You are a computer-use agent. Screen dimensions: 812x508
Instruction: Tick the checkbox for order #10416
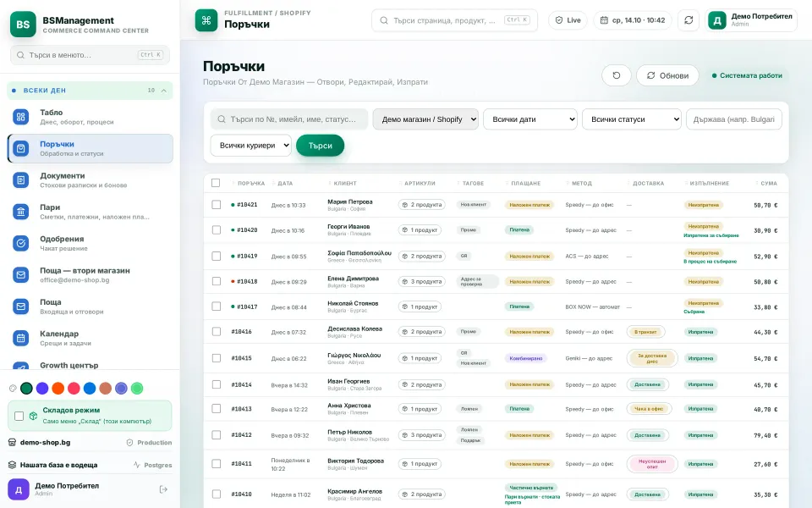(217, 331)
